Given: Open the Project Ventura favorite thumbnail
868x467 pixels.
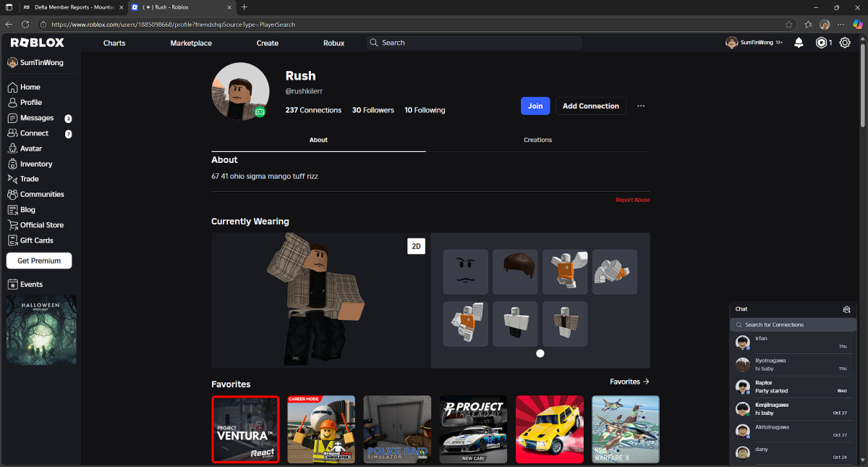Looking at the screenshot, I should click(245, 429).
